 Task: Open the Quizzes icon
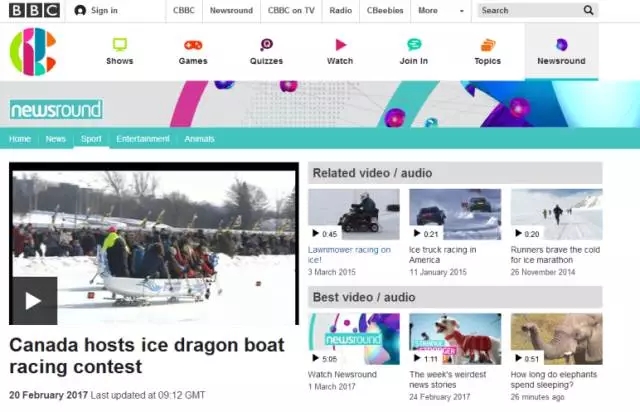pyautogui.click(x=267, y=45)
